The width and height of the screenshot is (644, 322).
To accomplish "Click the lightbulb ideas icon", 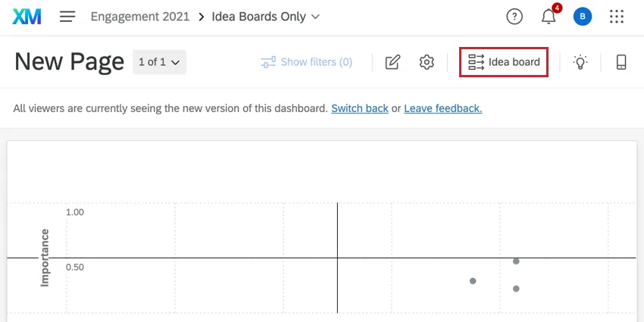I will [x=580, y=62].
